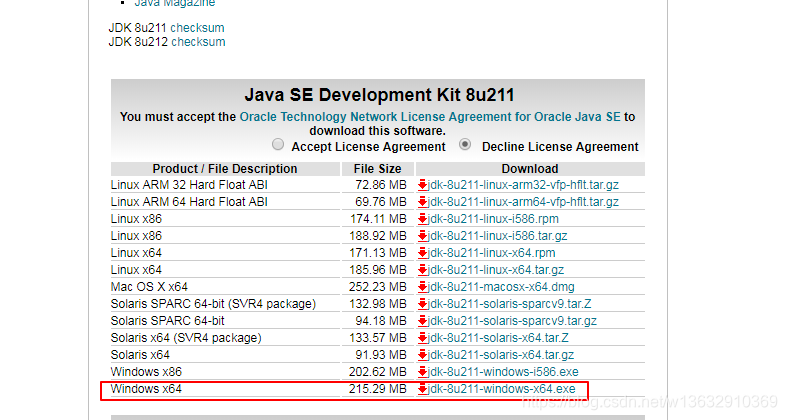Click the Download column header
Viewport: 787px width, 420px height.
pyautogui.click(x=530, y=169)
